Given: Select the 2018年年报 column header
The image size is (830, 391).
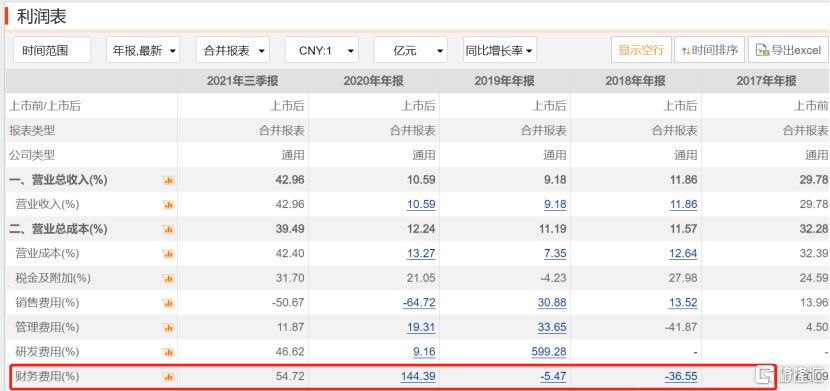Looking at the screenshot, I should click(x=636, y=81).
